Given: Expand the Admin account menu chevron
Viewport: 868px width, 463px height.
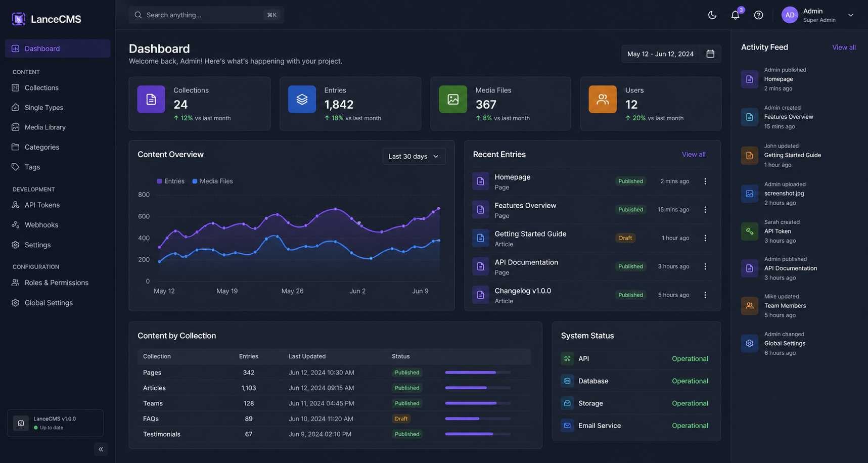Looking at the screenshot, I should (851, 15).
